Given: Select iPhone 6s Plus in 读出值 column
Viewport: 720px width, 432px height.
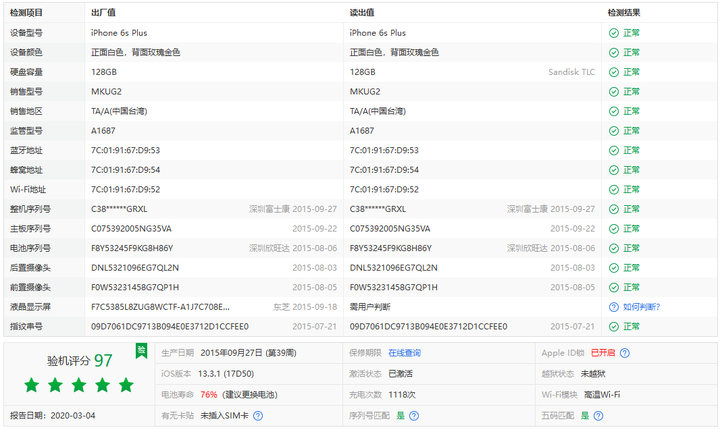Looking at the screenshot, I should [377, 33].
